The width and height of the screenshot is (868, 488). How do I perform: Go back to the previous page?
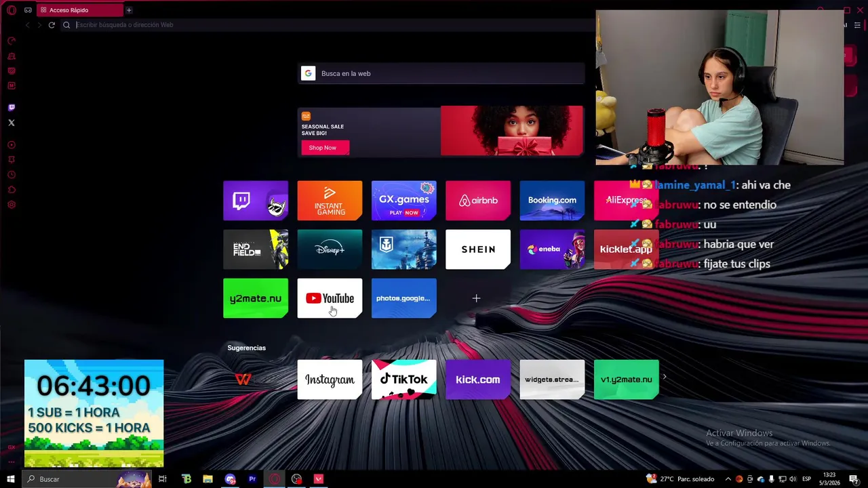28,25
